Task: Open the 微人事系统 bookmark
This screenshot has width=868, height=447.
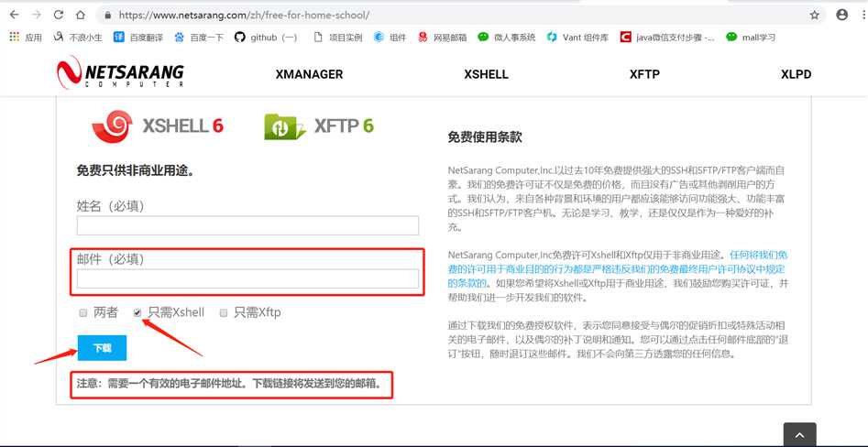Action: (x=507, y=37)
